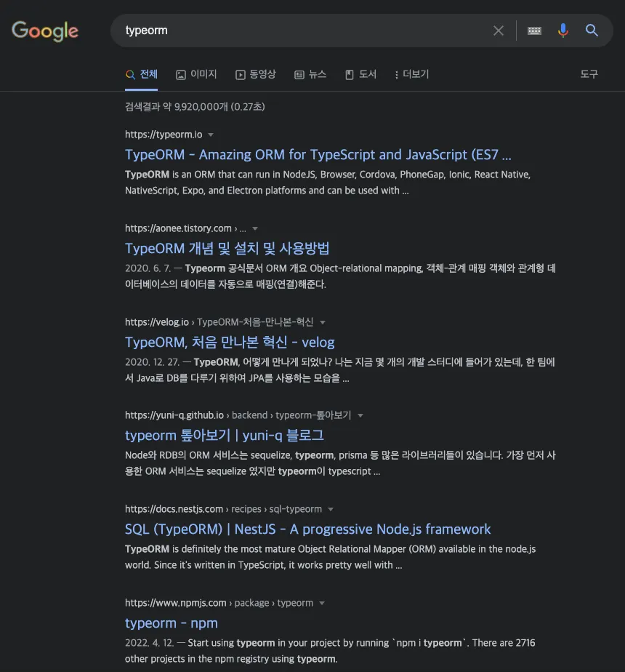Click the Google logo
This screenshot has height=672, width=625.
[x=45, y=31]
